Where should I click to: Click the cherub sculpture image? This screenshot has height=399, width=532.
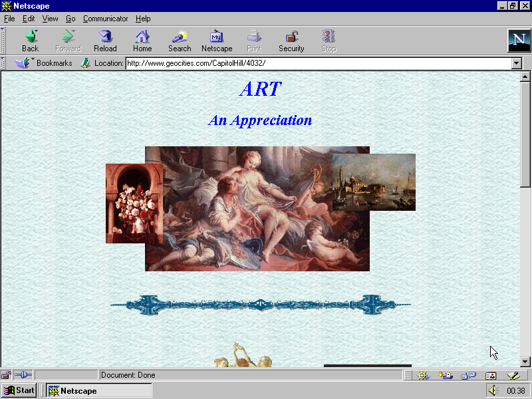click(x=243, y=355)
